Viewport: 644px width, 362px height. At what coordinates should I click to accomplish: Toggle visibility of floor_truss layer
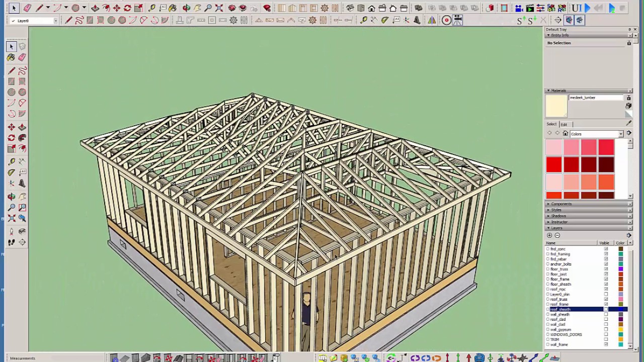606,269
